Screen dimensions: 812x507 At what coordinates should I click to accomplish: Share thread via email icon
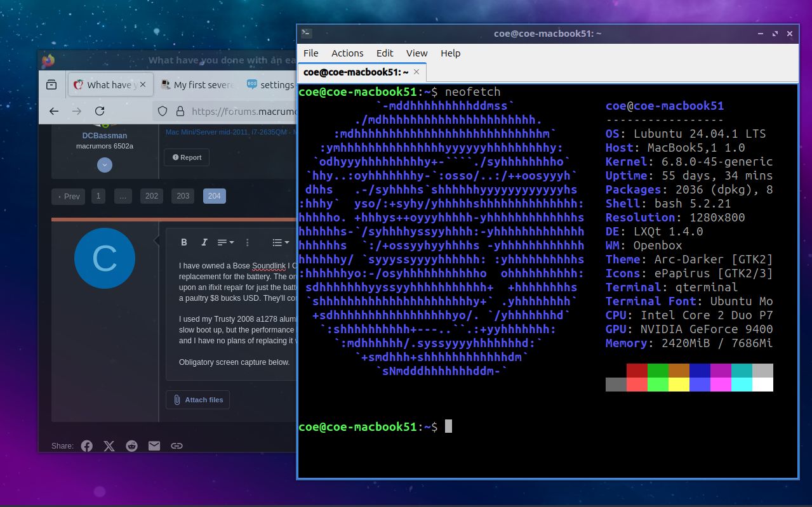coord(154,446)
